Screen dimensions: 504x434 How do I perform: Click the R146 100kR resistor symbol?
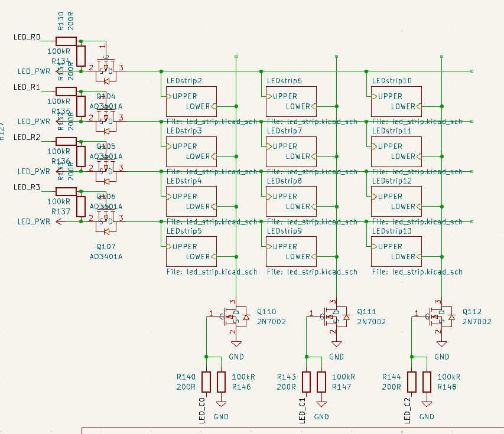(x=222, y=382)
